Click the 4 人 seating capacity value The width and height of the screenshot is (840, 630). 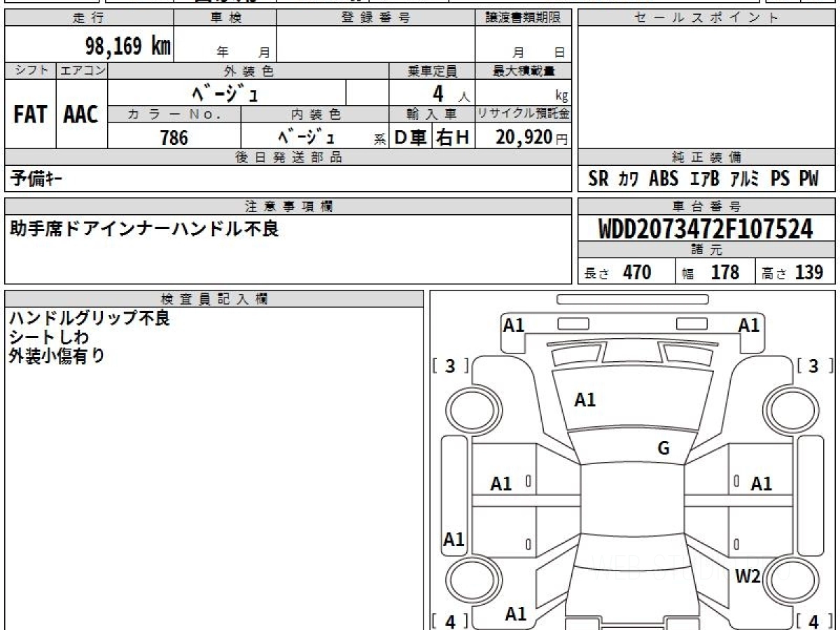point(451,94)
